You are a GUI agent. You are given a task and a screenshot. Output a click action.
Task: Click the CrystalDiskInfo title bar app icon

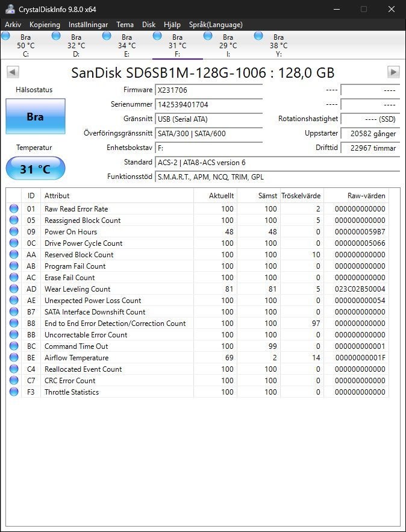(x=10, y=9)
